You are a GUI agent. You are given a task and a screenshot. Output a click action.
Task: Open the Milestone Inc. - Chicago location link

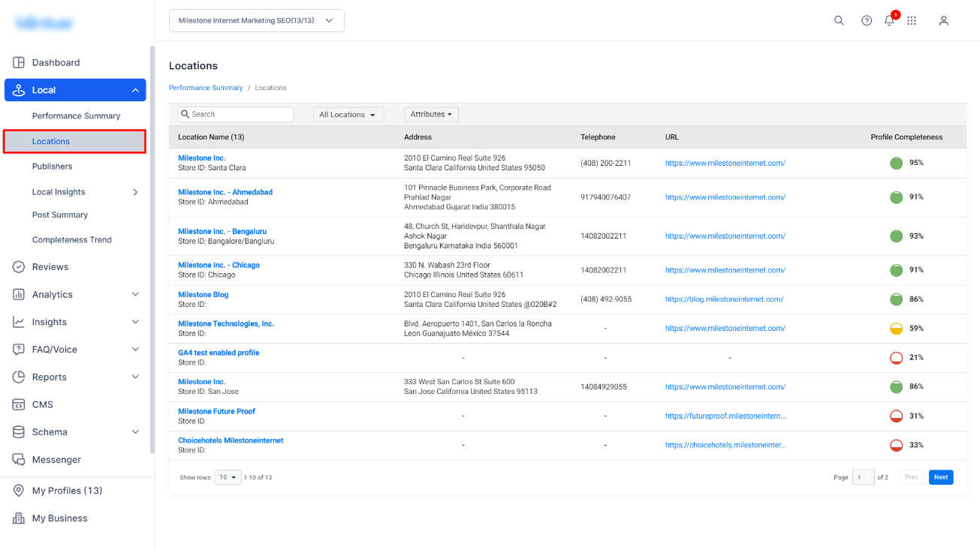pos(219,265)
